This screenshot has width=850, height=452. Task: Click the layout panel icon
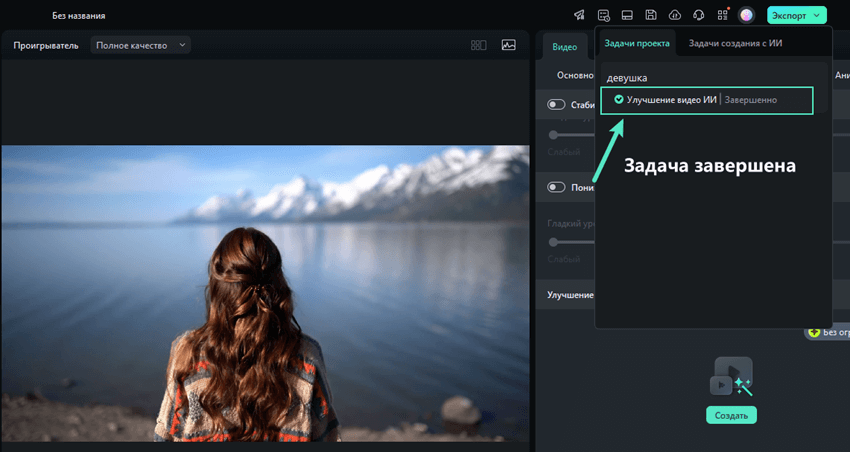627,15
